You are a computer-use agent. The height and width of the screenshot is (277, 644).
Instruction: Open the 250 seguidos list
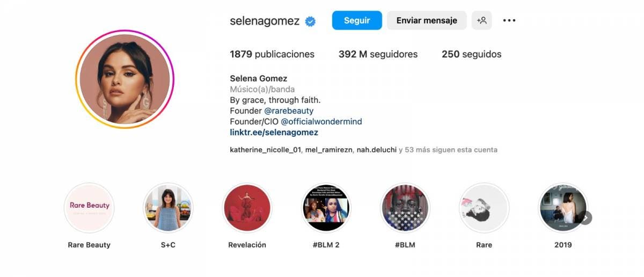tap(472, 54)
